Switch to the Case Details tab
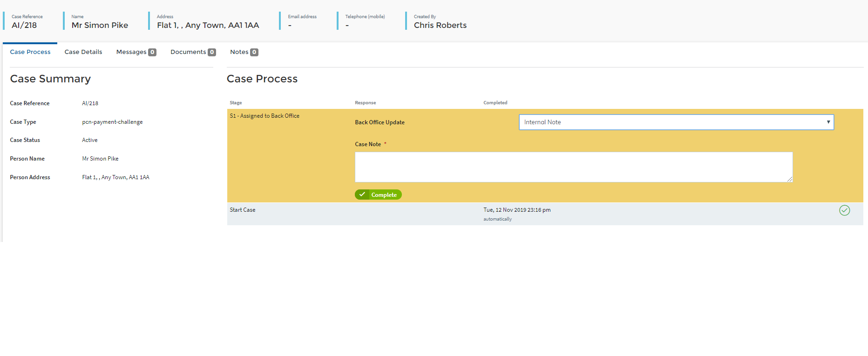Image resolution: width=868 pixels, height=356 pixels. pyautogui.click(x=83, y=52)
